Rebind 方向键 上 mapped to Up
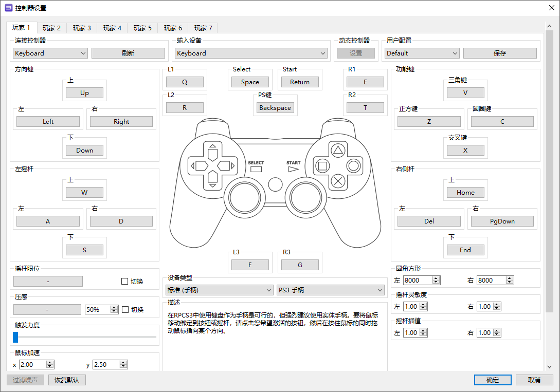The height and width of the screenshot is (392, 560). coord(85,93)
